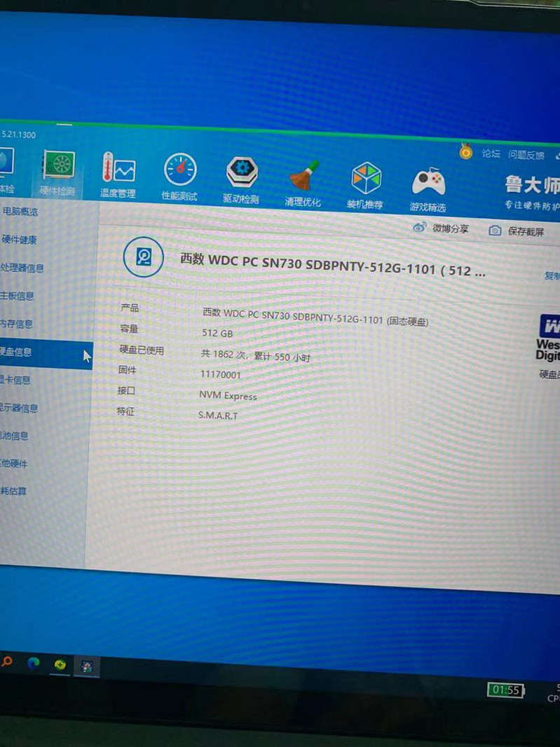The image size is (560, 747).
Task: Open Microsoft Edge from the taskbar
Action: click(33, 663)
